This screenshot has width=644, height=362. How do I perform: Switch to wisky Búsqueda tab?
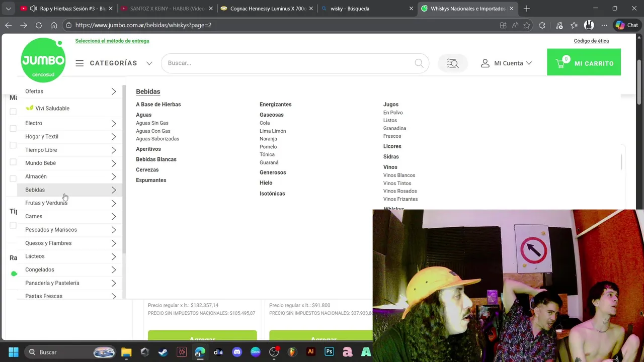(367, 9)
